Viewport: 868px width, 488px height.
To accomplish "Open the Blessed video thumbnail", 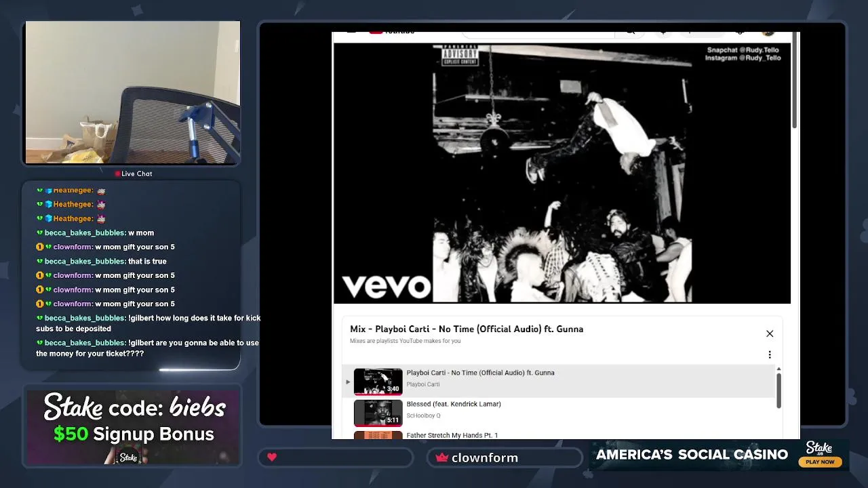I will pyautogui.click(x=378, y=413).
